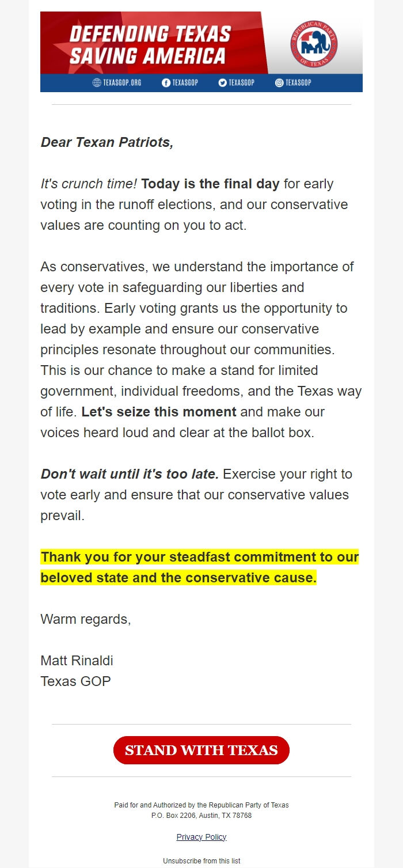Click the P.O. Box 2206 Austin address line
The width and height of the screenshot is (403, 868).
pyautogui.click(x=201, y=816)
